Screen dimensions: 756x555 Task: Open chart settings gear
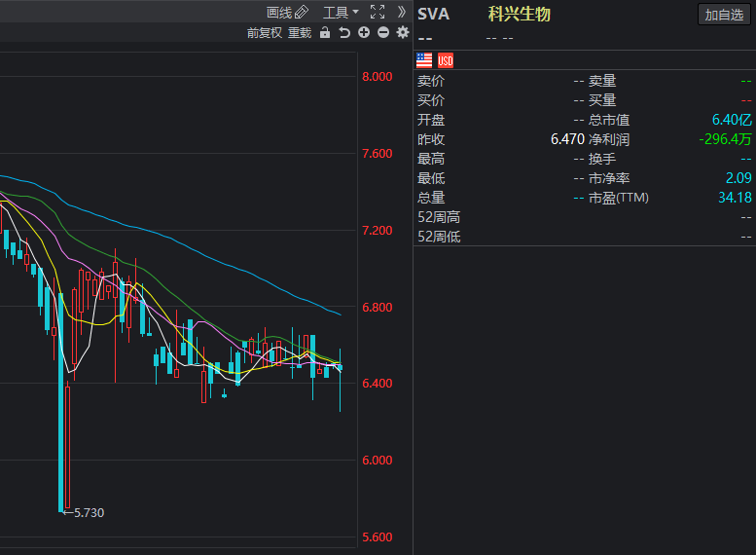pyautogui.click(x=403, y=32)
